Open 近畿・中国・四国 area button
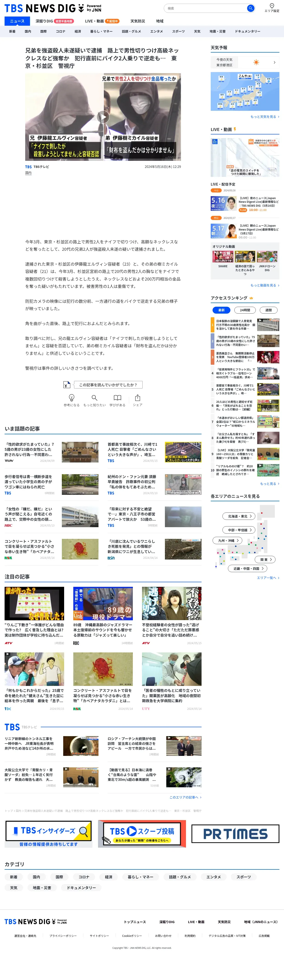The height and width of the screenshot is (980, 284). (x=247, y=568)
